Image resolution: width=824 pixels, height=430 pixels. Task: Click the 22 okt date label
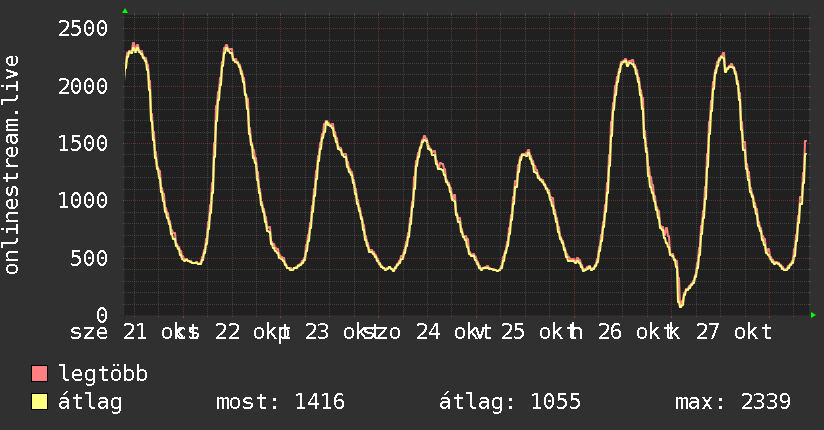[253, 332]
